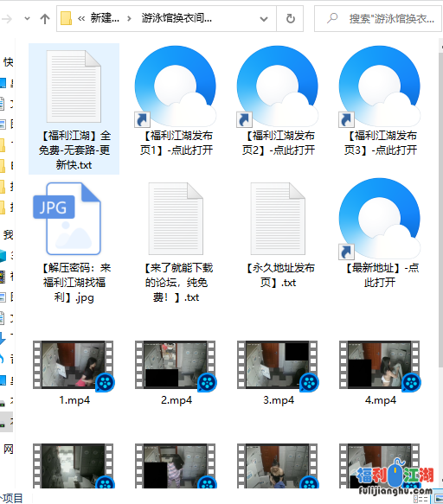Open the recent locations dropdown chevron
Viewport: 443px width, 504px height.
(x=28, y=19)
